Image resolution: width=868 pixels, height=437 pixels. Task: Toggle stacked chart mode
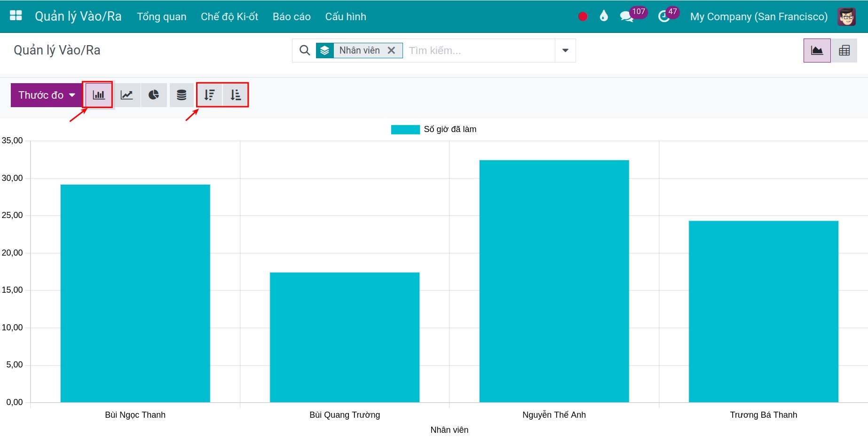[x=181, y=95]
